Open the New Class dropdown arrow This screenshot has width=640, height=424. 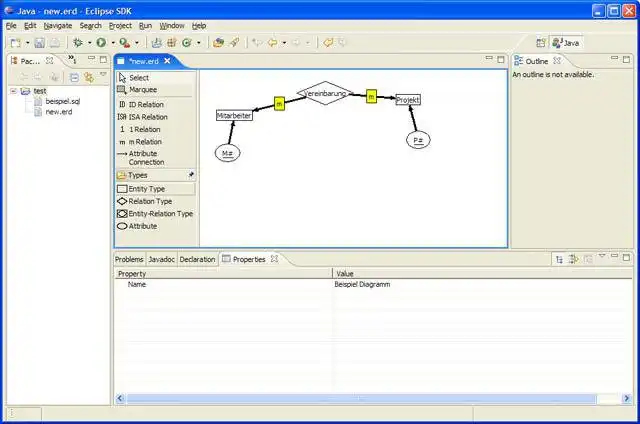[199, 42]
